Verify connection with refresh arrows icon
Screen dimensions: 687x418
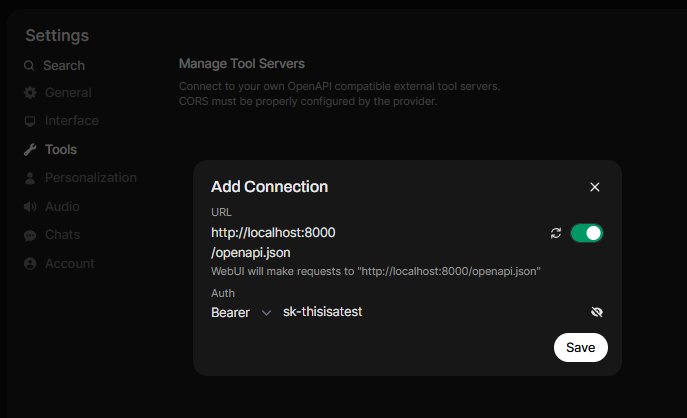tap(556, 233)
